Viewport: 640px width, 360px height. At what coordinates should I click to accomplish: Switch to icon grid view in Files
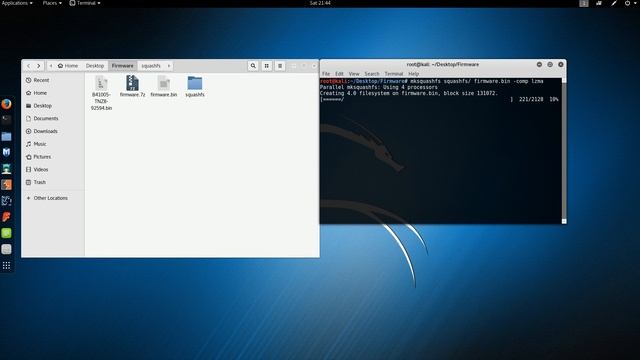(x=267, y=66)
